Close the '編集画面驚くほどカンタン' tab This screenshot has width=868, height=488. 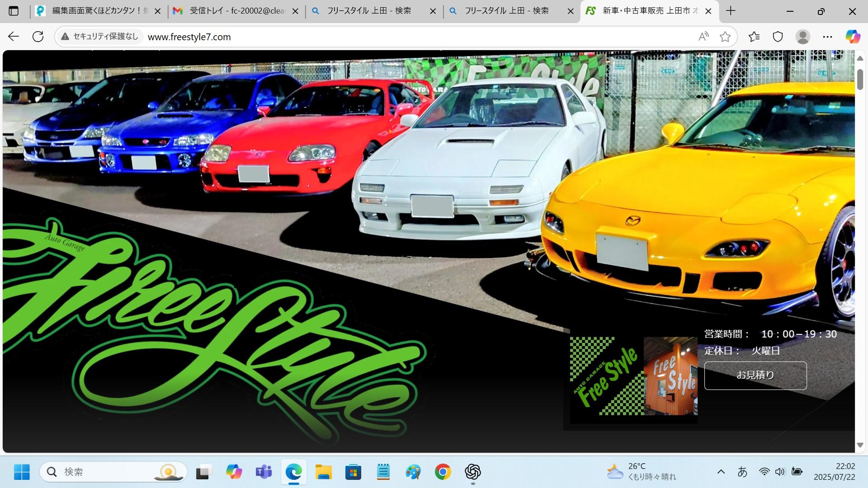158,11
